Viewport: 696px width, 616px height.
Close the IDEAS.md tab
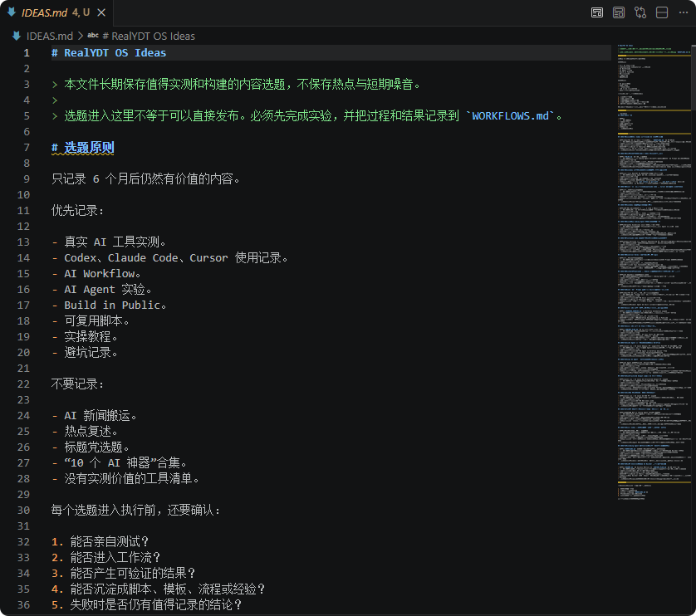101,12
